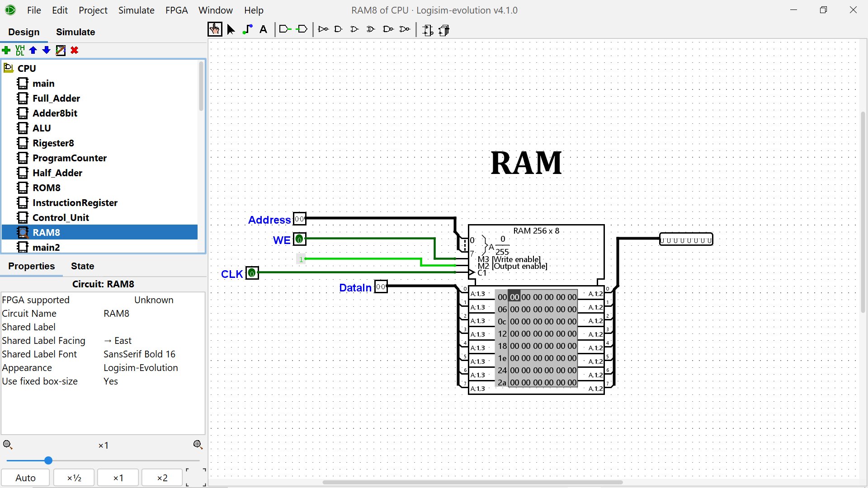
Task: Select the ProgramCounter circuit
Action: tap(70, 158)
